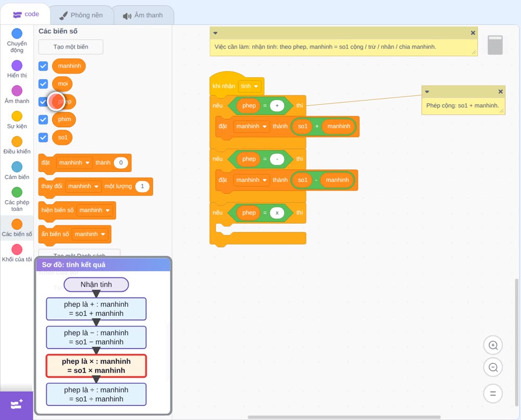Click the 'x' text field in third nếu block
The width and height of the screenshot is (521, 420).
277,213
